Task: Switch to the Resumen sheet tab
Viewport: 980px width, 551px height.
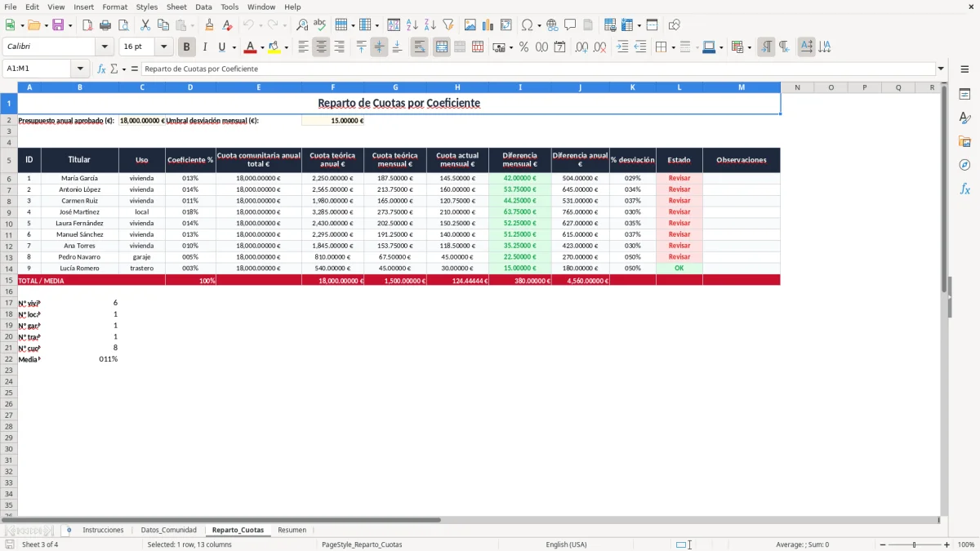Action: (292, 530)
